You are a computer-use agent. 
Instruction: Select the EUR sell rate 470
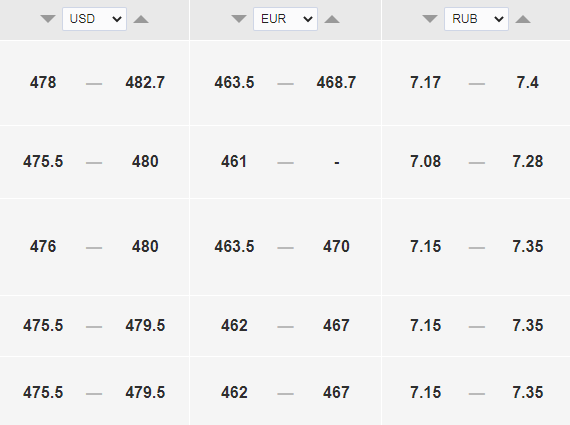[x=336, y=246]
